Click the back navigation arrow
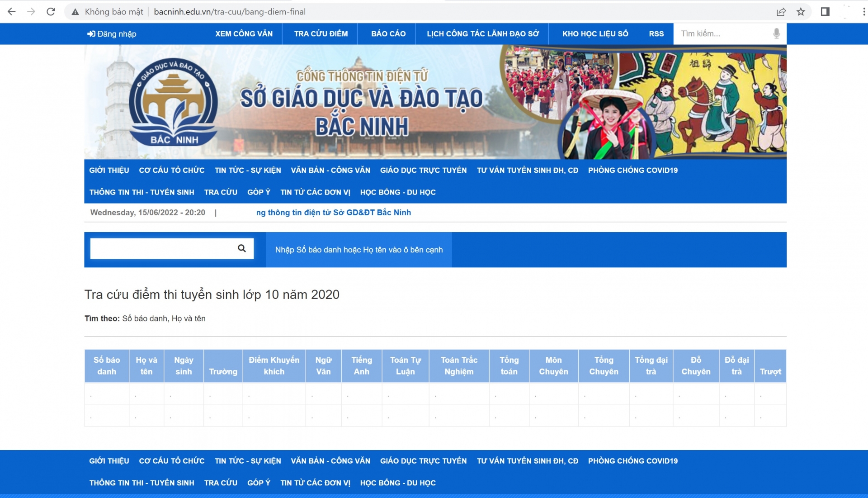This screenshot has height=498, width=868. click(x=11, y=11)
